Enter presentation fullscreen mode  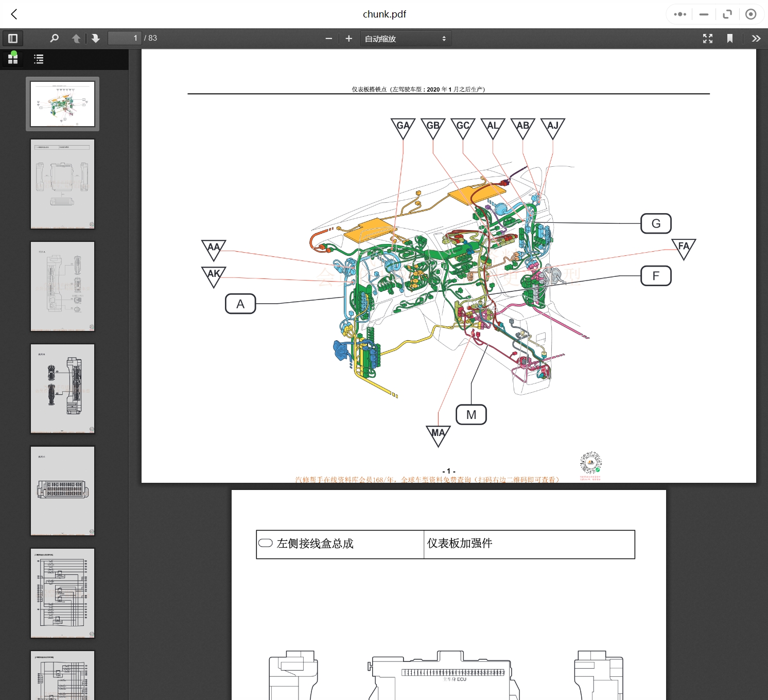tap(708, 39)
